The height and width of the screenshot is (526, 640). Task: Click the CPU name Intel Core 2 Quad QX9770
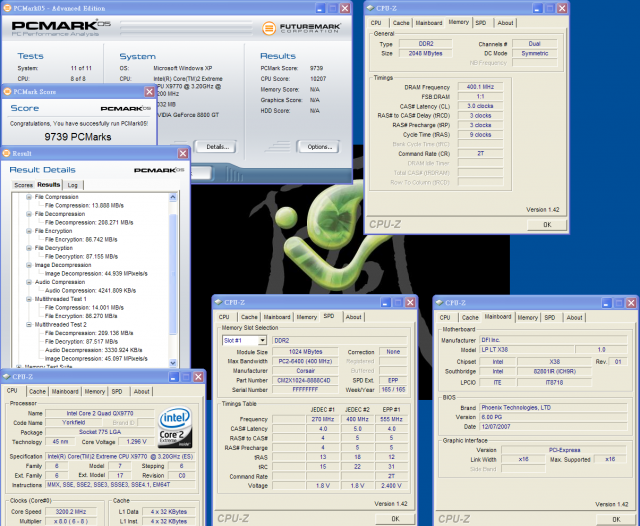point(100,413)
